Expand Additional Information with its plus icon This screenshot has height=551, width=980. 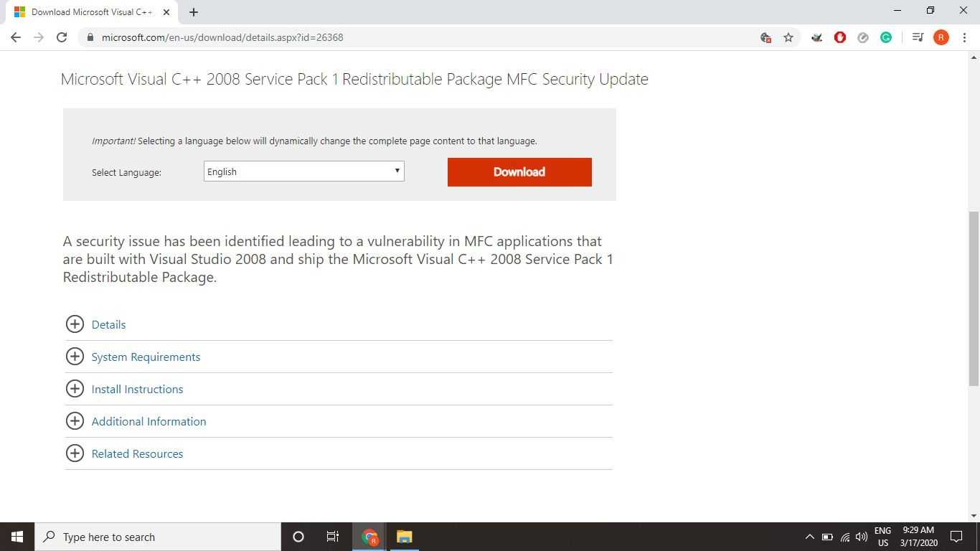75,421
